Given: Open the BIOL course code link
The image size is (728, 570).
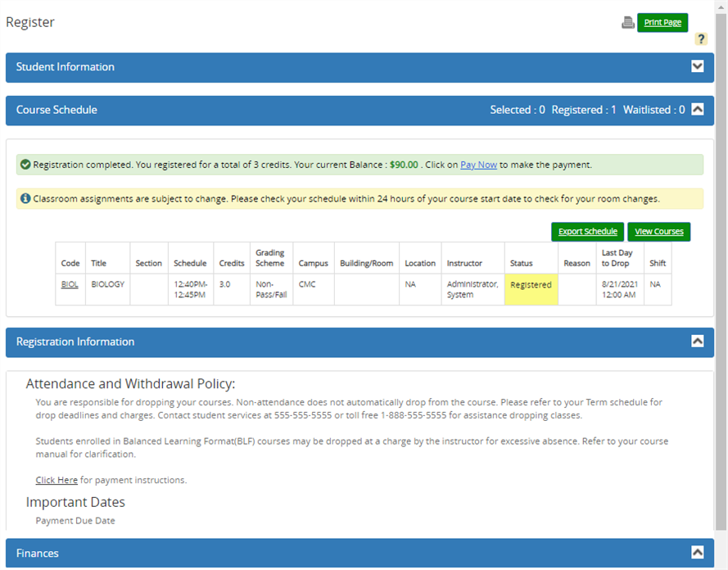Looking at the screenshot, I should [x=70, y=284].
